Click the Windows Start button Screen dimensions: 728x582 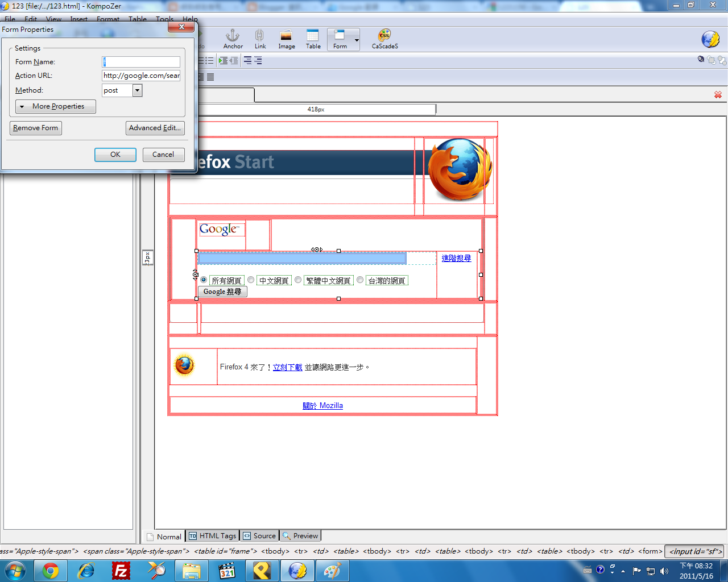coord(15,571)
